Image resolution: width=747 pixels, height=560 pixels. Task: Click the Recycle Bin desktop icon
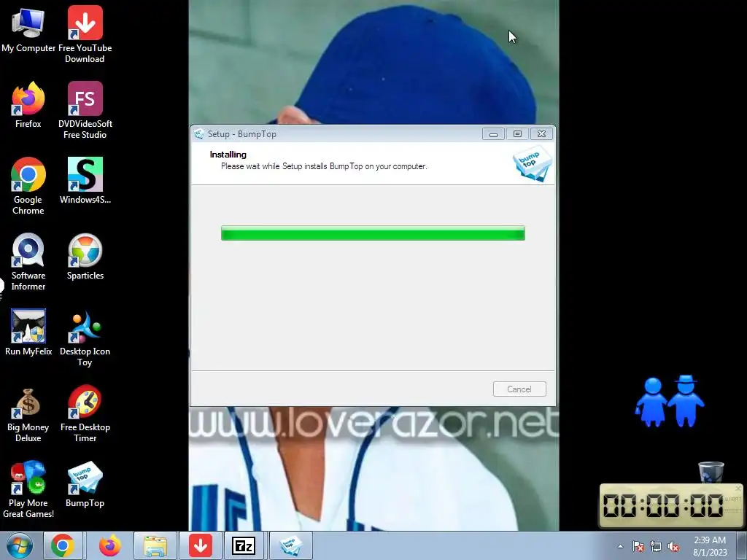coord(711,472)
